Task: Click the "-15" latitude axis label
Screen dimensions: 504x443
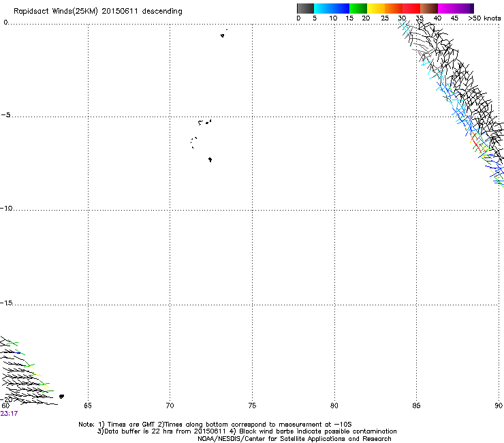Action: [x=6, y=303]
